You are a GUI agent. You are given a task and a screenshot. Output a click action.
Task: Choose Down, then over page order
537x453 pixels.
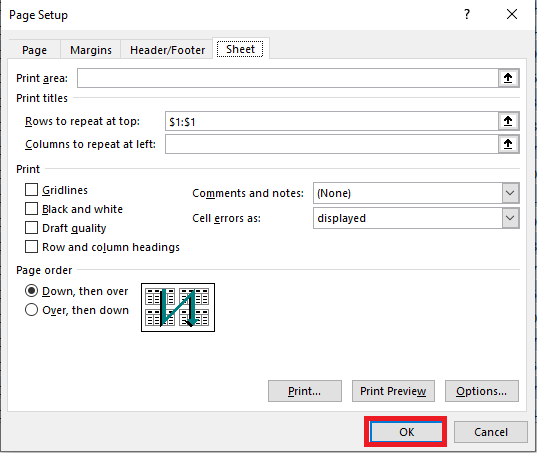point(32,291)
